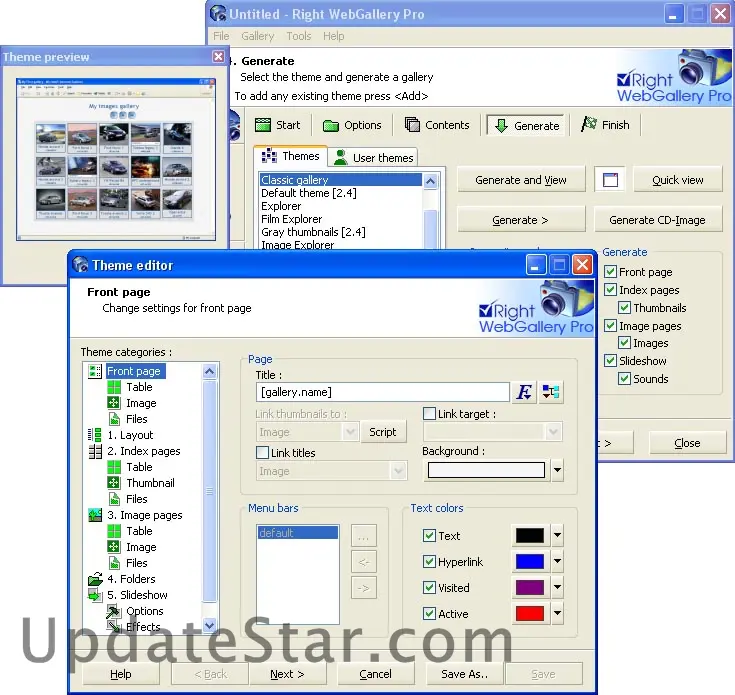
Task: Click the Front page category icon in tree
Action: pos(95,371)
